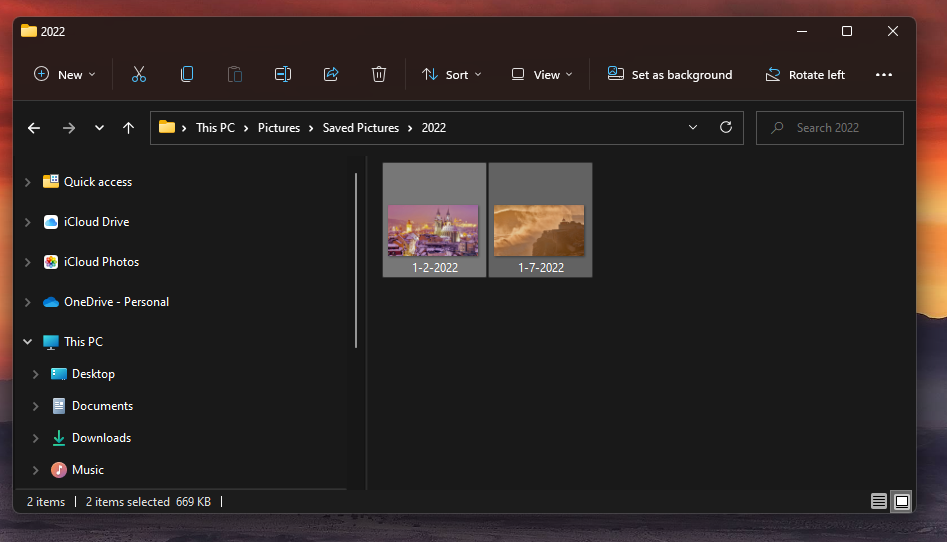
Task: Click the Rotate left button
Action: (805, 74)
